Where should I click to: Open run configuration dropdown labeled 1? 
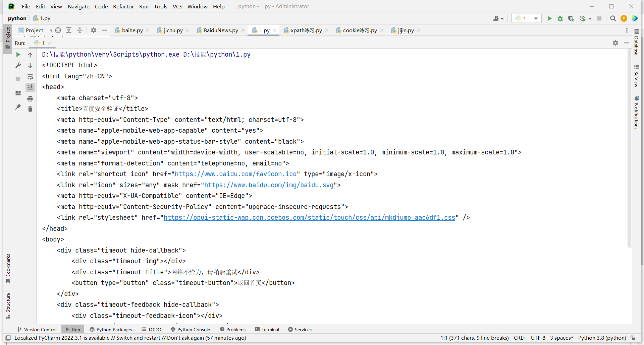[526, 18]
